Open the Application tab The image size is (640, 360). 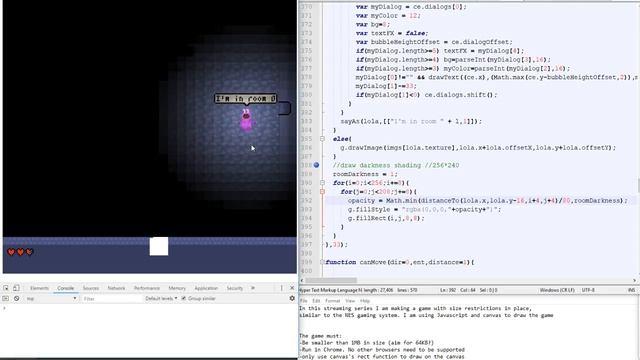[206, 288]
